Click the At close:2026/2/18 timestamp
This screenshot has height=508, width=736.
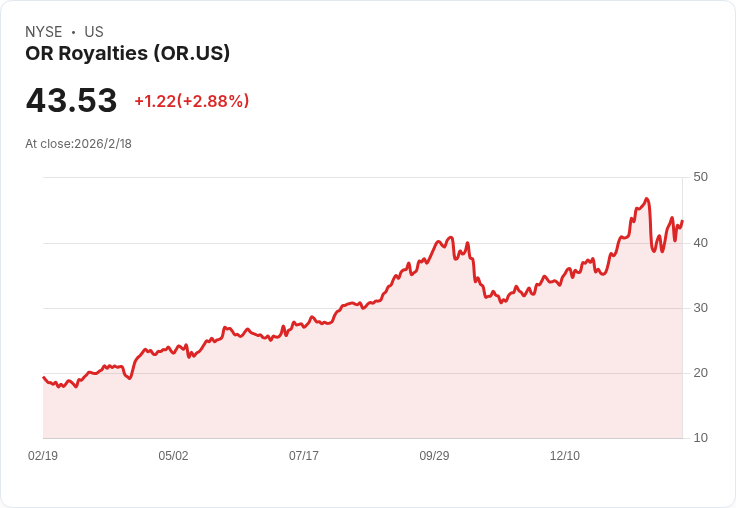[78, 144]
